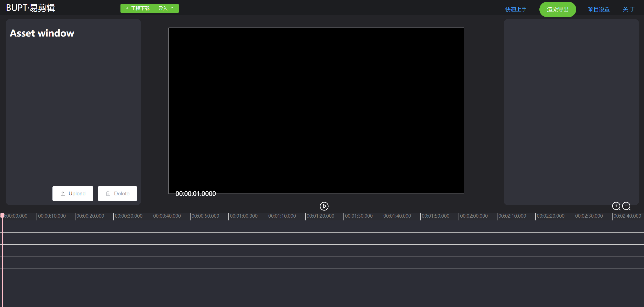Click the black video preview canvas
Screen dimensions: 644x307
point(316,110)
